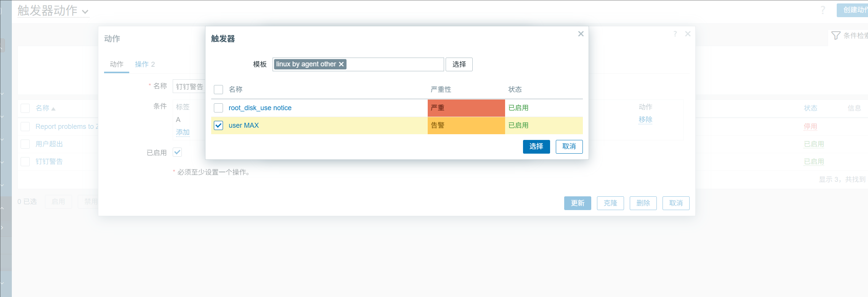Image resolution: width=868 pixels, height=297 pixels.
Task: Click 已启用 status for user MAX
Action: [x=518, y=125]
